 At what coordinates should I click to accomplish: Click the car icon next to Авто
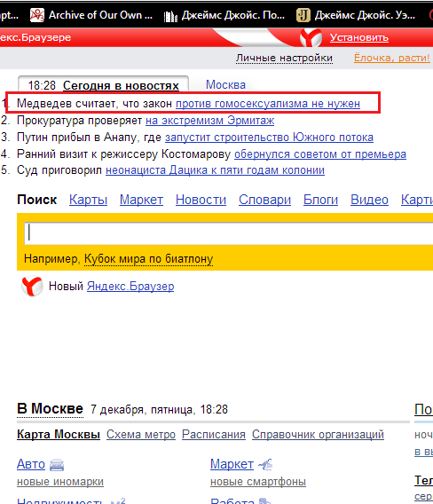[57, 465]
